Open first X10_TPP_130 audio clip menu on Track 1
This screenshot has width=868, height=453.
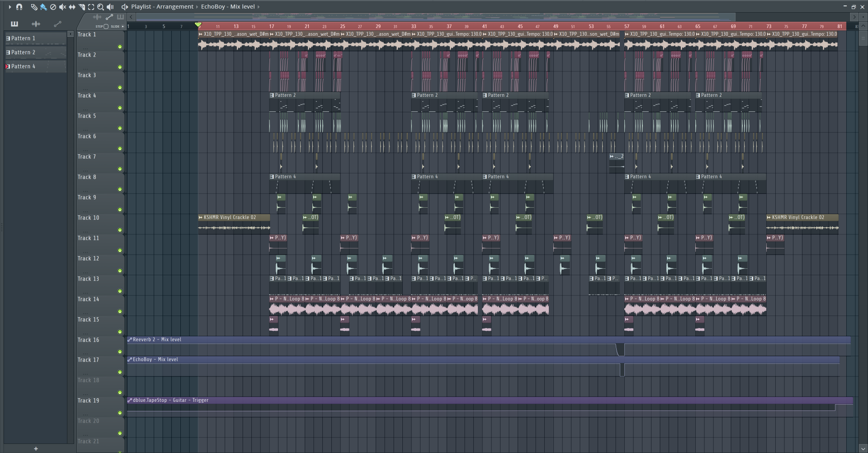pos(201,34)
